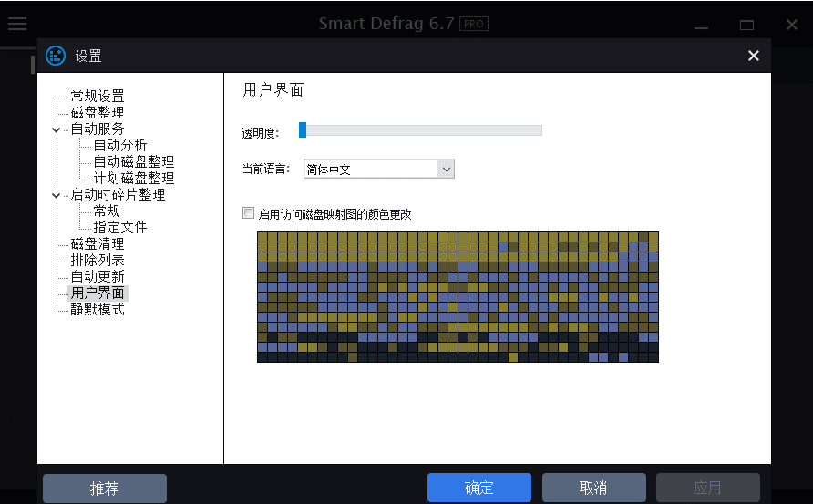Screen dimensions: 813x504
Task: Confirm settings with 确定 button
Action: [x=479, y=488]
